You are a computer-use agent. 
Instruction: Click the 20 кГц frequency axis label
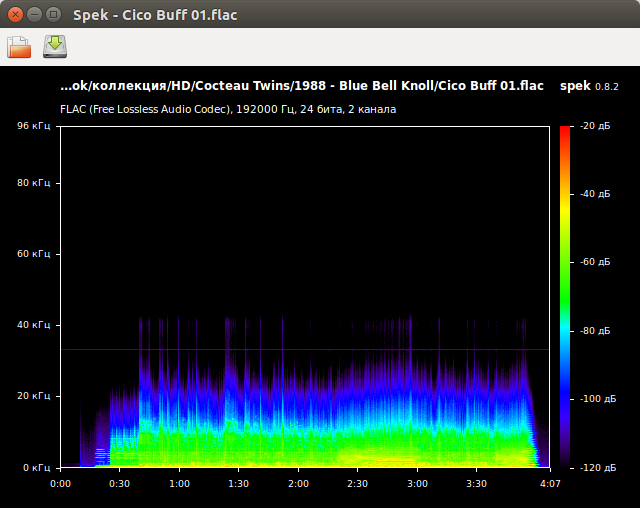click(33, 396)
